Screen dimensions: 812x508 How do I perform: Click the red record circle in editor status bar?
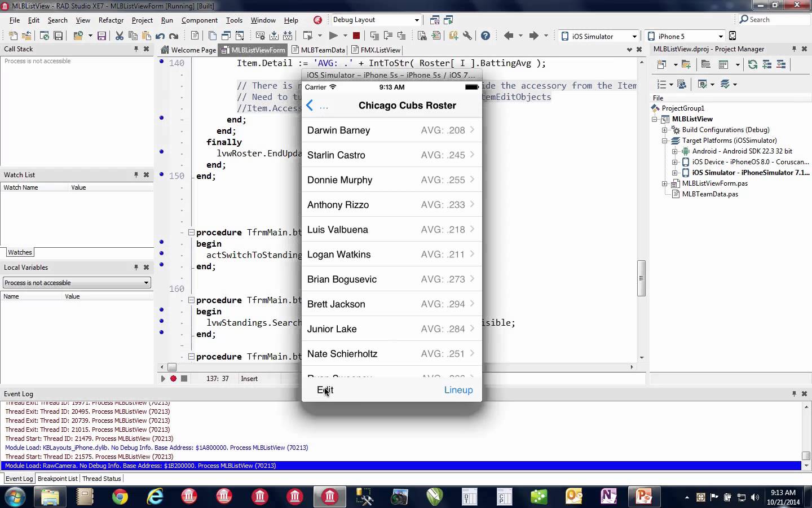coord(174,379)
